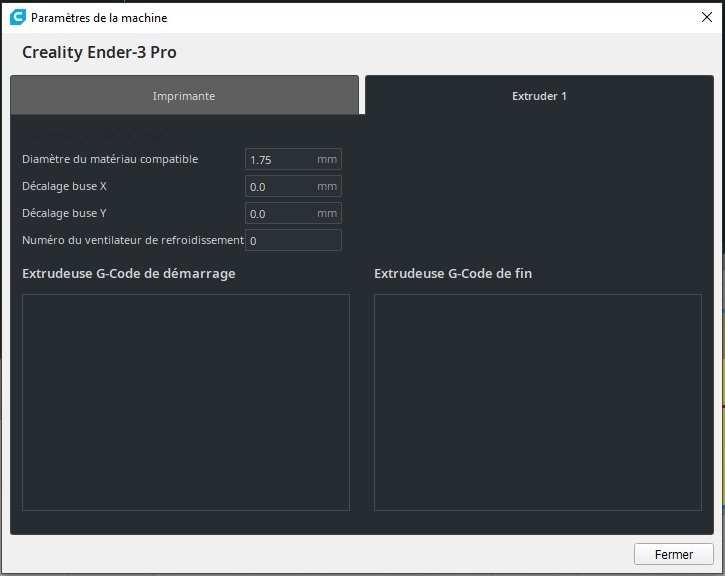Click the Décalage buse X label
Image resolution: width=725 pixels, height=576 pixels.
coord(64,186)
